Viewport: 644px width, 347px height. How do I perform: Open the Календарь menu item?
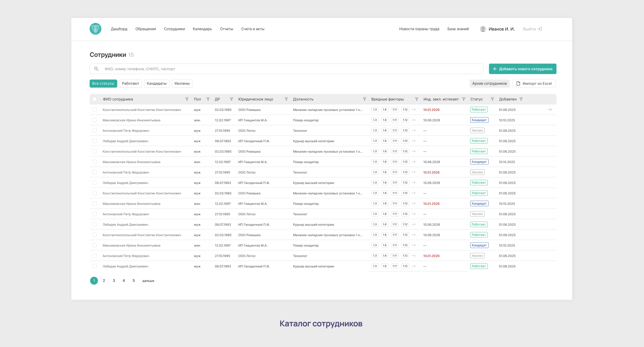point(202,29)
